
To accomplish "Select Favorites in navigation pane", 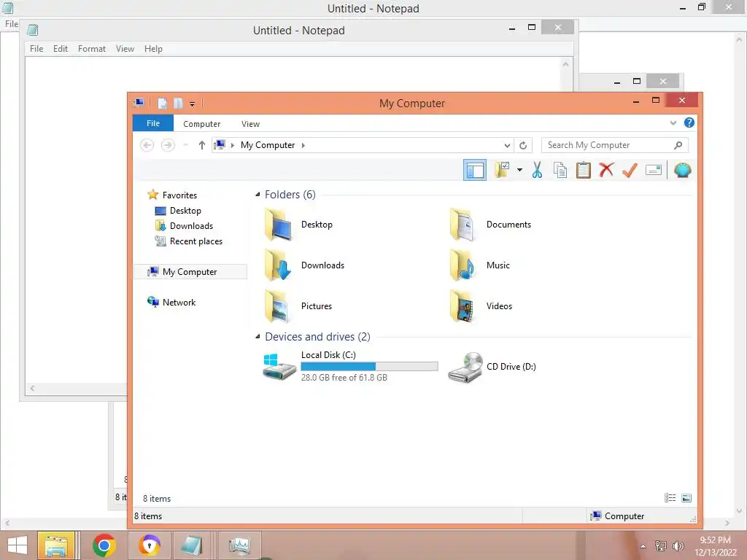I will (179, 195).
